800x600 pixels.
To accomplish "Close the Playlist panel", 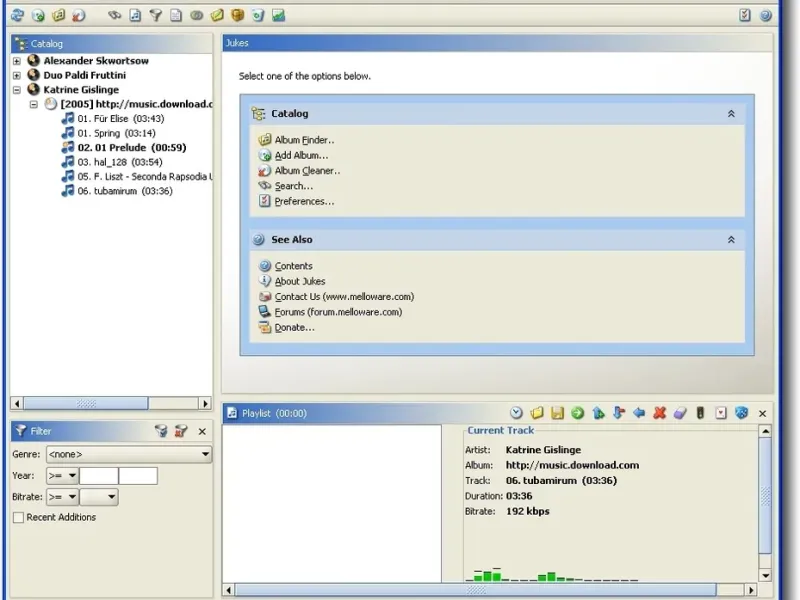I will (762, 413).
